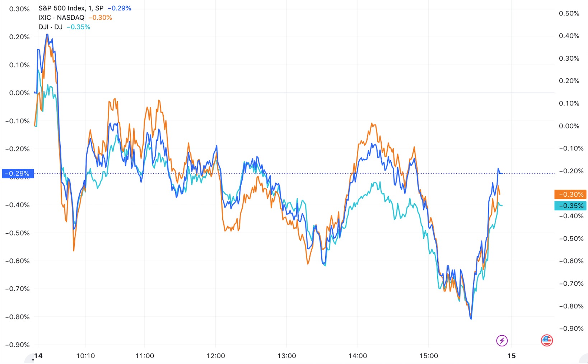Select the DJI DJ legend label
588x364 pixels.
click(51, 27)
